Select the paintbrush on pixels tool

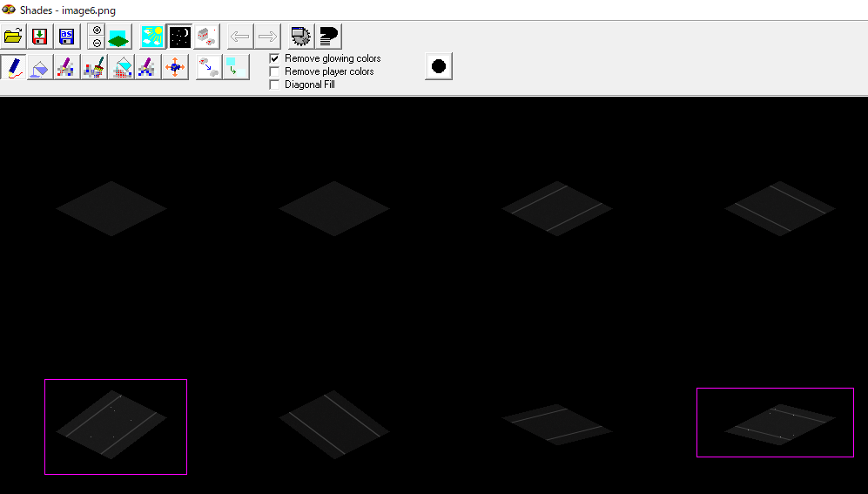pyautogui.click(x=94, y=67)
